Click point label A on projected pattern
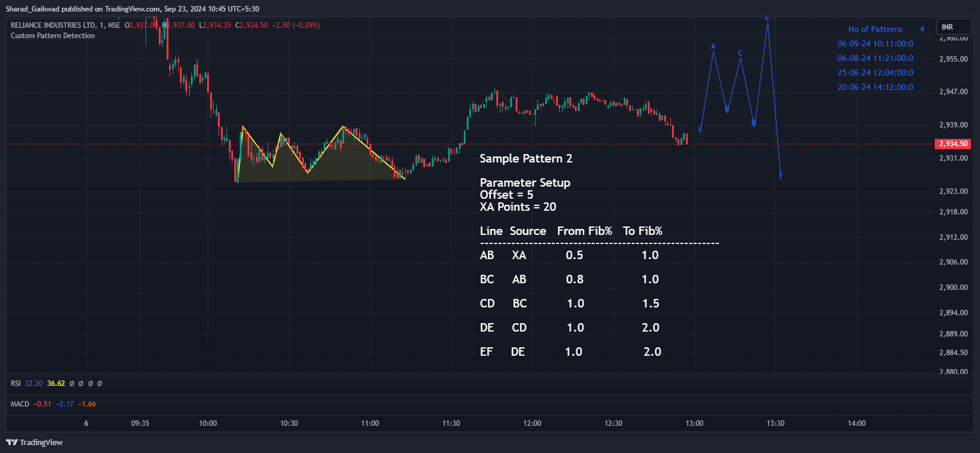This screenshot has width=980, height=453. pyautogui.click(x=713, y=47)
